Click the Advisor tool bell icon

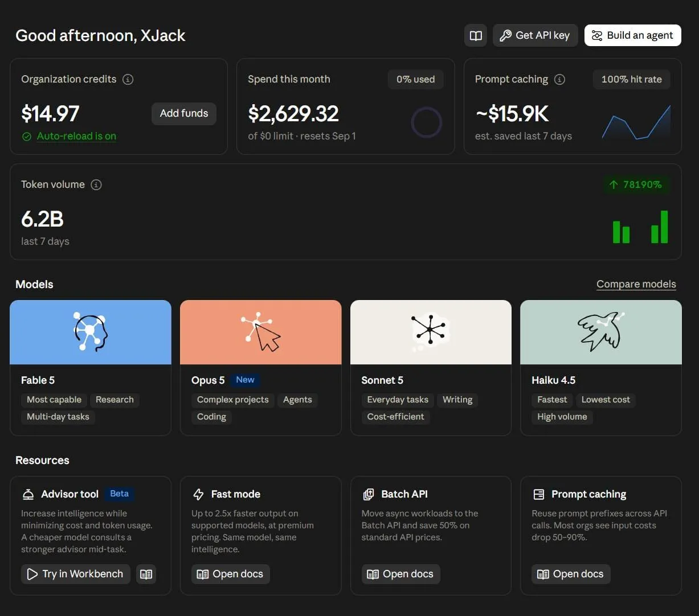(28, 494)
